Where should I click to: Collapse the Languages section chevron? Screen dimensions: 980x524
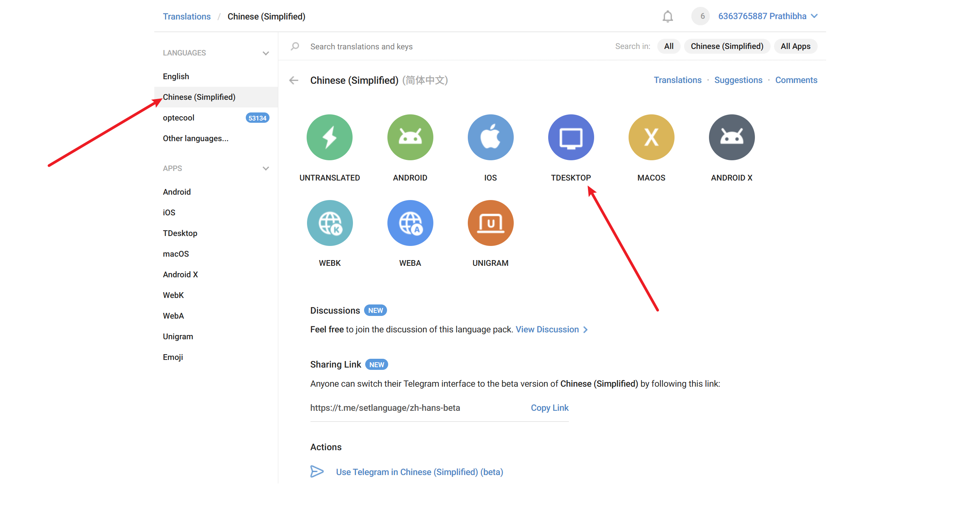pos(266,53)
